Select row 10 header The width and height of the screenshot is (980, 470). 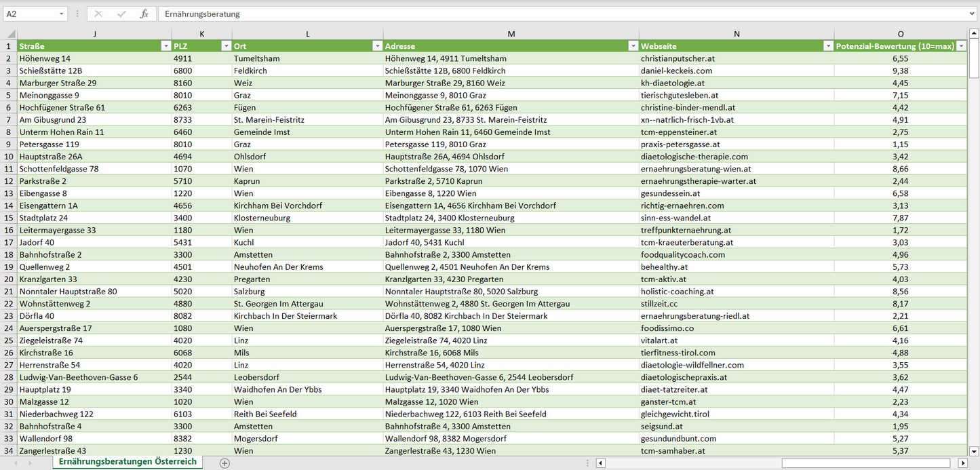9,157
